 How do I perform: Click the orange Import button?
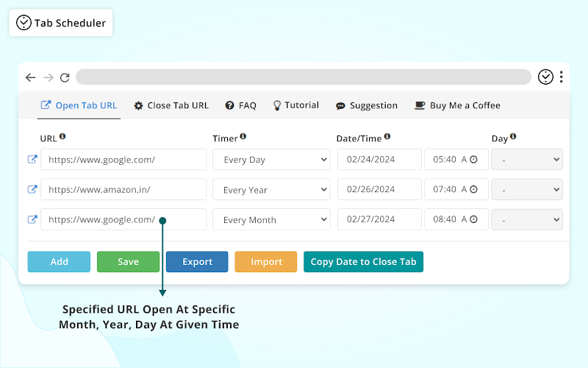pyautogui.click(x=266, y=262)
